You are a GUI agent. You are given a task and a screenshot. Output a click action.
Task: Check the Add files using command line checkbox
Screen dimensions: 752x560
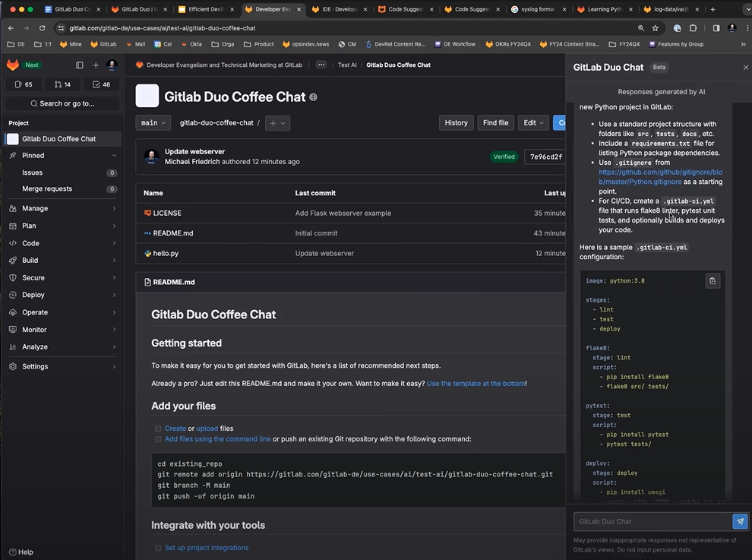158,439
